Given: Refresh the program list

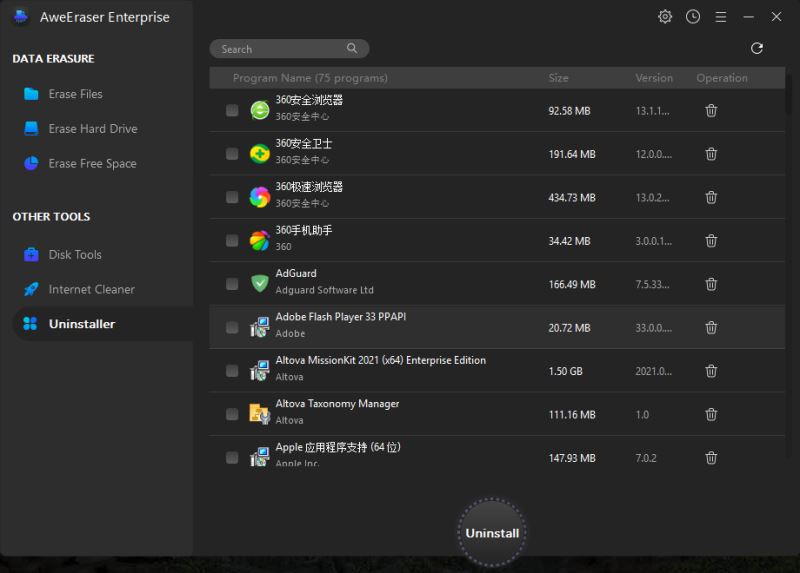Looking at the screenshot, I should pos(757,48).
